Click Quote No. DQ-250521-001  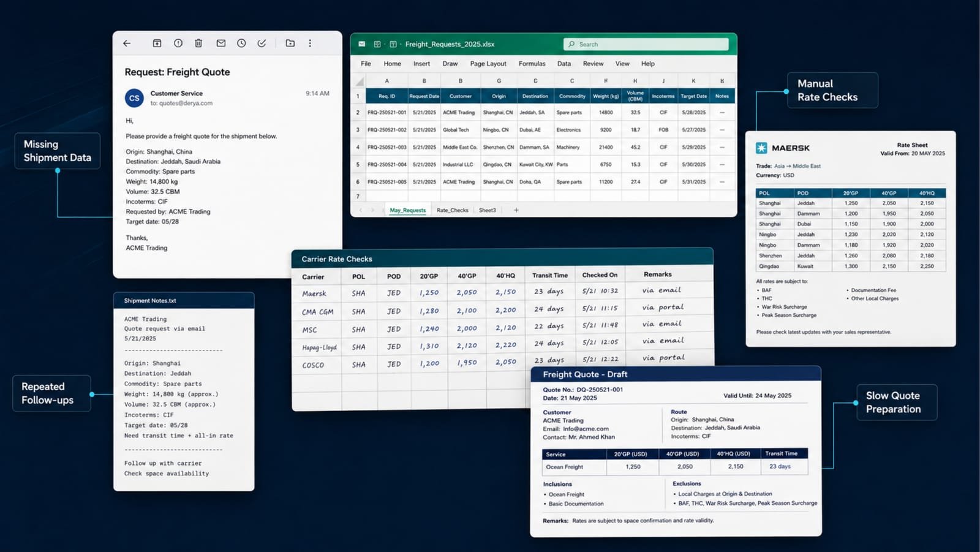pyautogui.click(x=582, y=390)
